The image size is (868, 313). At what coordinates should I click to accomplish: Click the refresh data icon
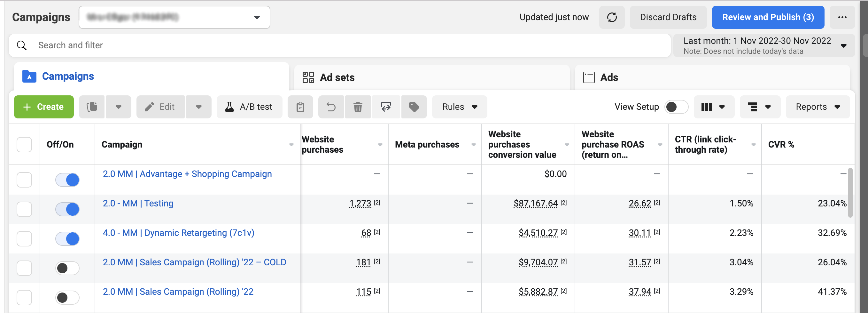click(x=612, y=17)
